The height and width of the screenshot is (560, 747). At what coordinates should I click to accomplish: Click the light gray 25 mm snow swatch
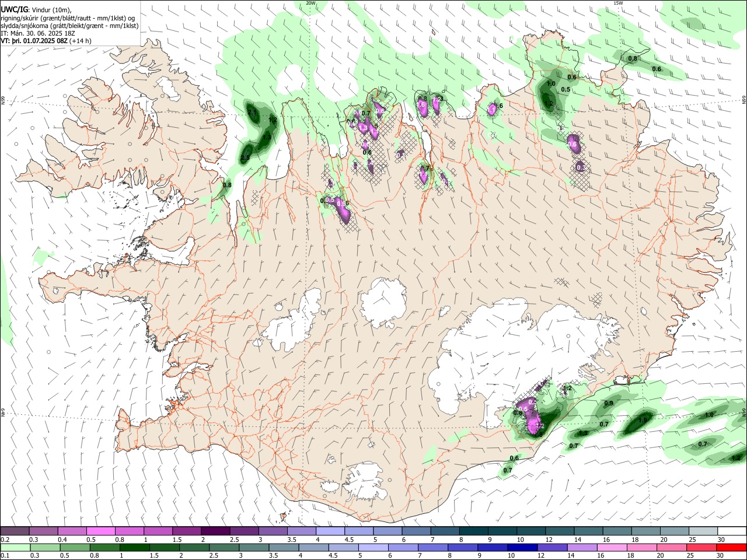pos(703,531)
